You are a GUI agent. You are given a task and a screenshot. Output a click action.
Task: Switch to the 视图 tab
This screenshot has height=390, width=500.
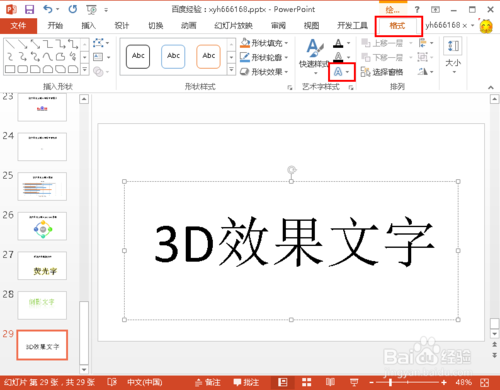(312, 25)
